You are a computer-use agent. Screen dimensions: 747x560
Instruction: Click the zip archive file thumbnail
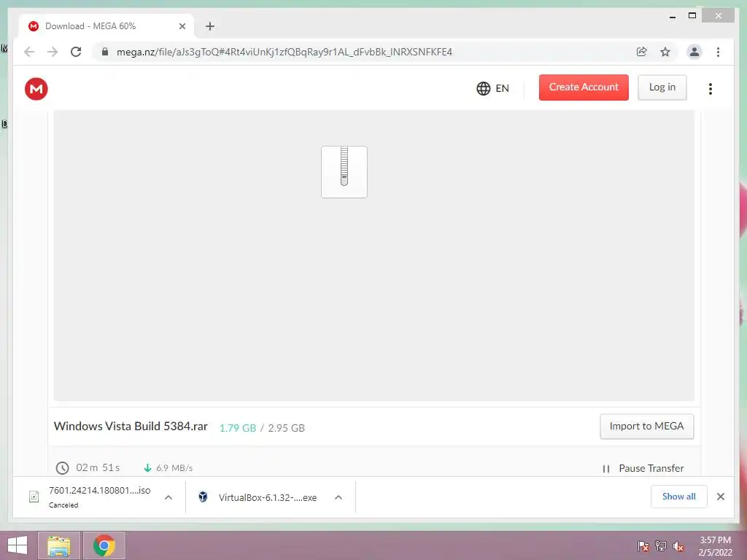click(344, 172)
